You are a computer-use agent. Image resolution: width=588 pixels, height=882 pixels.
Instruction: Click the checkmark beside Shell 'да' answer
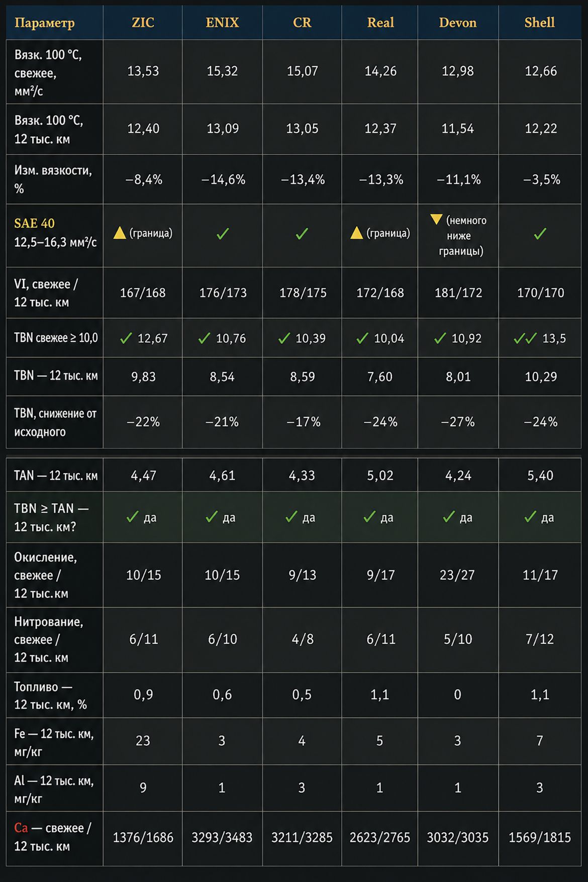coord(530,517)
